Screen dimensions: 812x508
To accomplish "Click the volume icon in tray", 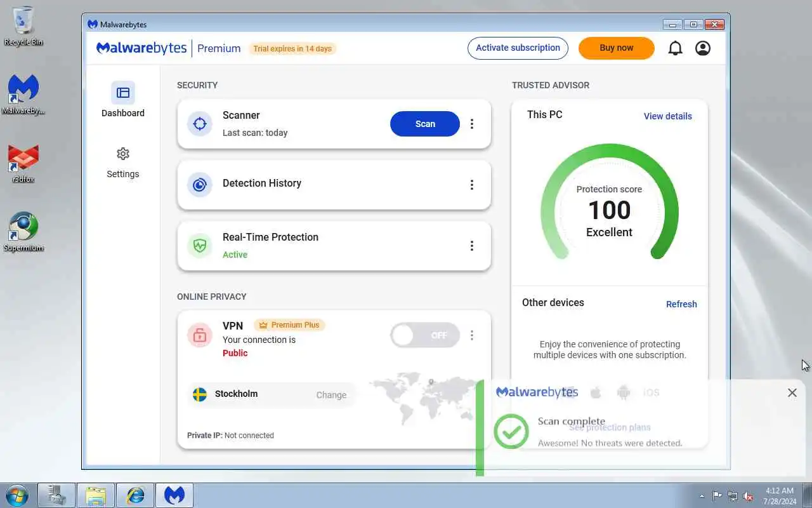I will point(749,496).
